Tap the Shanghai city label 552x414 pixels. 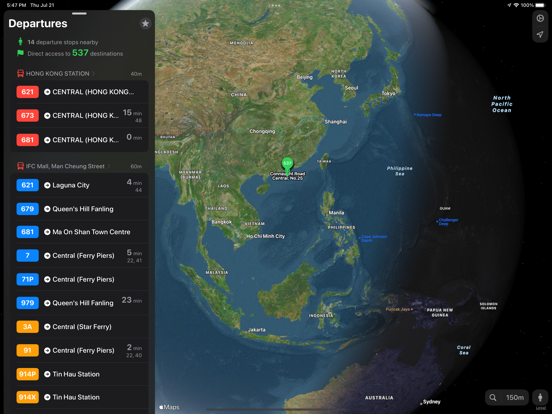[335, 121]
